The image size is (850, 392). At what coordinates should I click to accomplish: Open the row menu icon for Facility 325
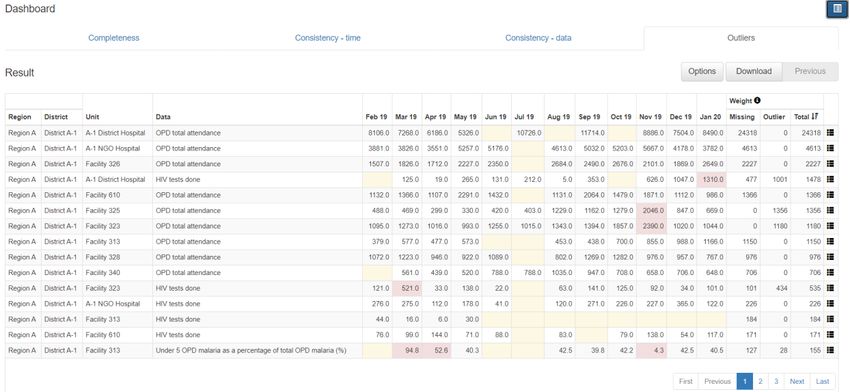click(x=830, y=210)
